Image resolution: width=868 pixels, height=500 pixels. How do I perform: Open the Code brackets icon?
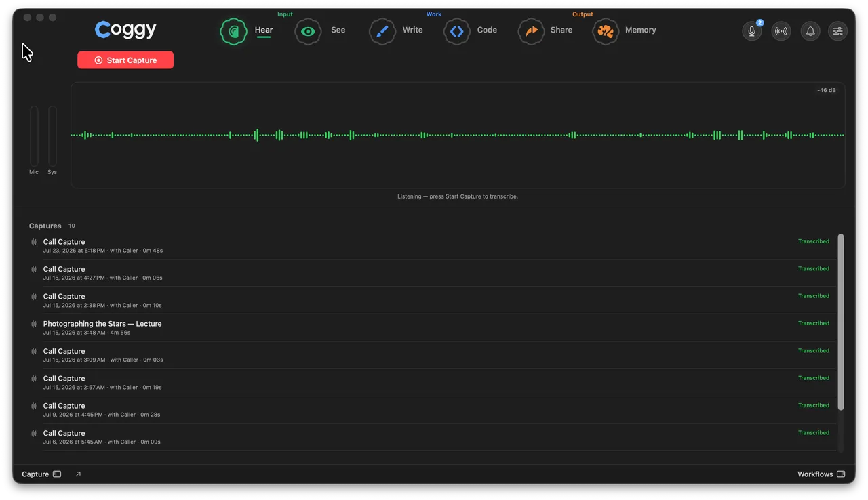457,31
